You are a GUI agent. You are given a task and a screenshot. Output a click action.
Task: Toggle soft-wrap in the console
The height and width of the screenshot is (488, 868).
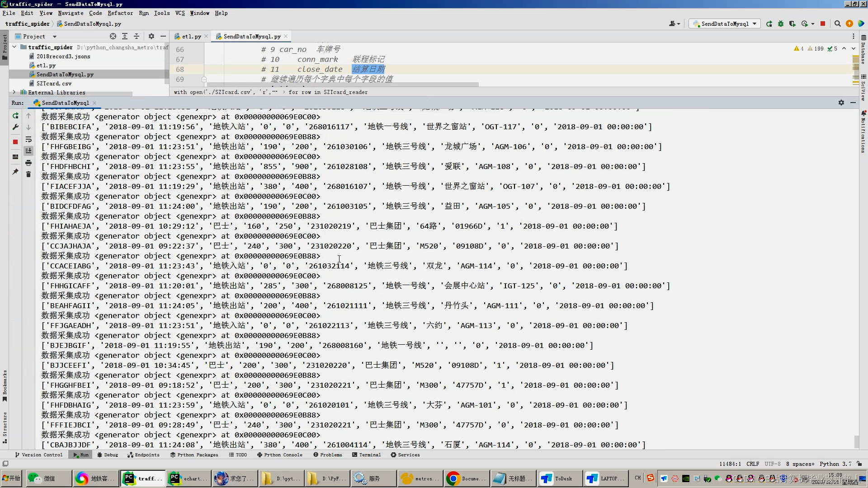(28, 139)
